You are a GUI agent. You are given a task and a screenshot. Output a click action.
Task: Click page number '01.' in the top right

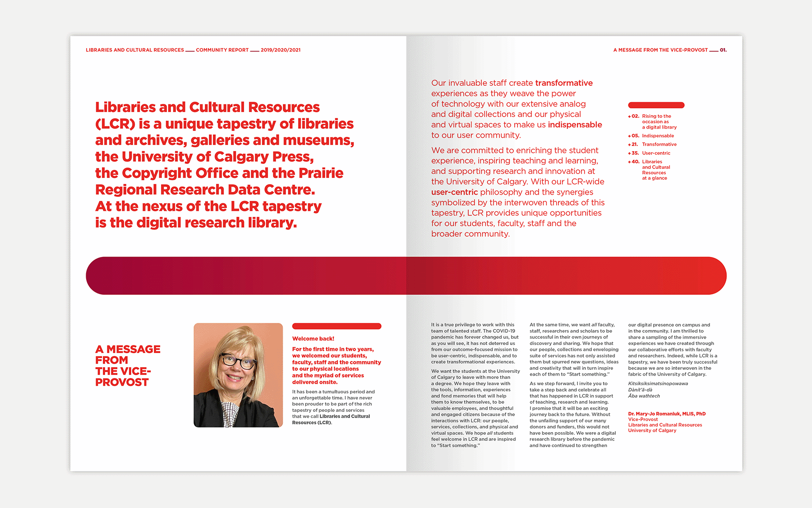click(723, 50)
